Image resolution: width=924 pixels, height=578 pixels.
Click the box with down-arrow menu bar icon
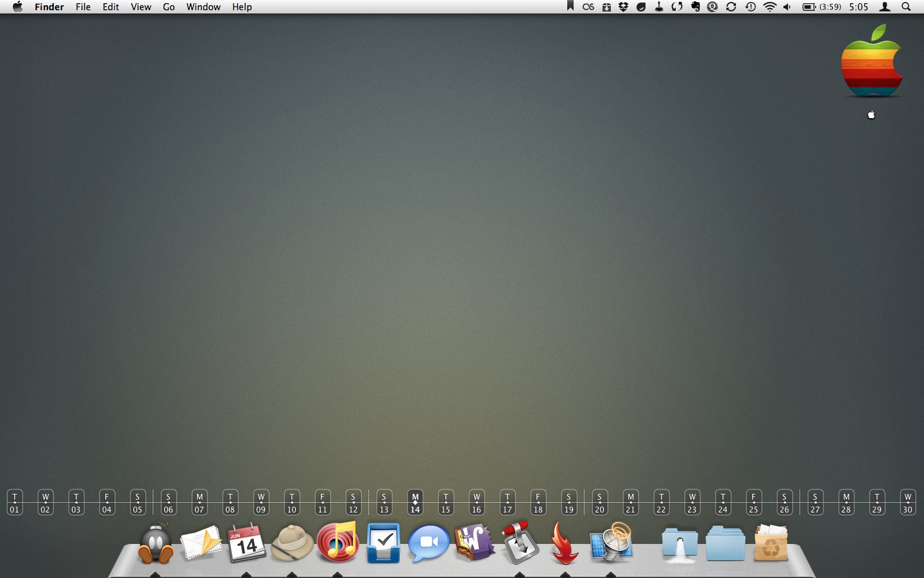click(x=606, y=7)
